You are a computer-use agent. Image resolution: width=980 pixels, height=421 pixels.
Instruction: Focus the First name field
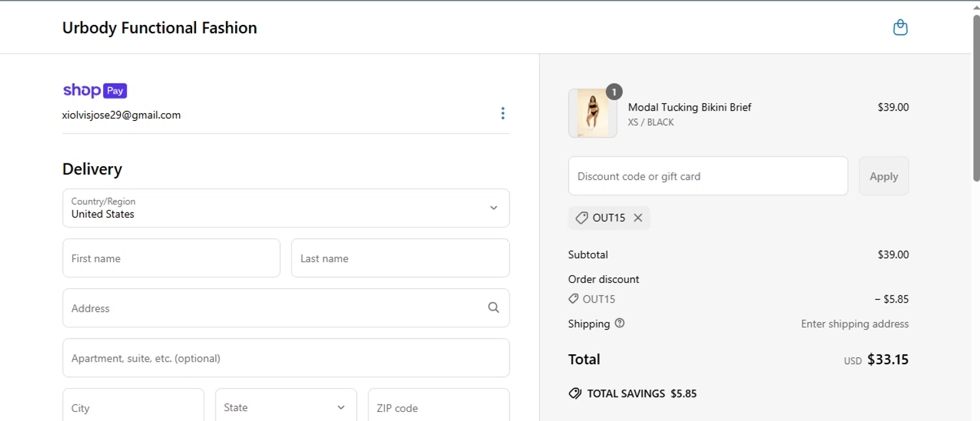(x=171, y=258)
